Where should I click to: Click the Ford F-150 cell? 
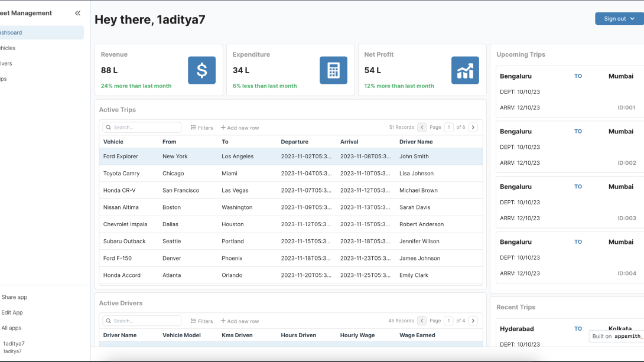point(118,258)
